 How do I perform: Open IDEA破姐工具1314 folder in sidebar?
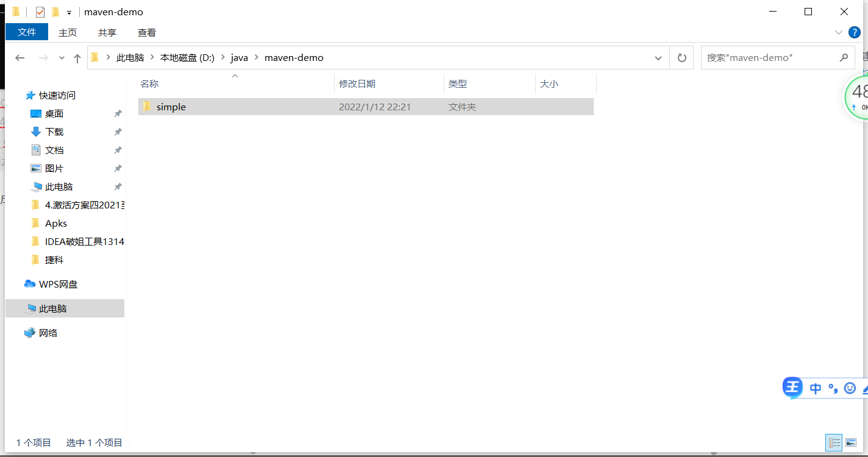tap(85, 242)
